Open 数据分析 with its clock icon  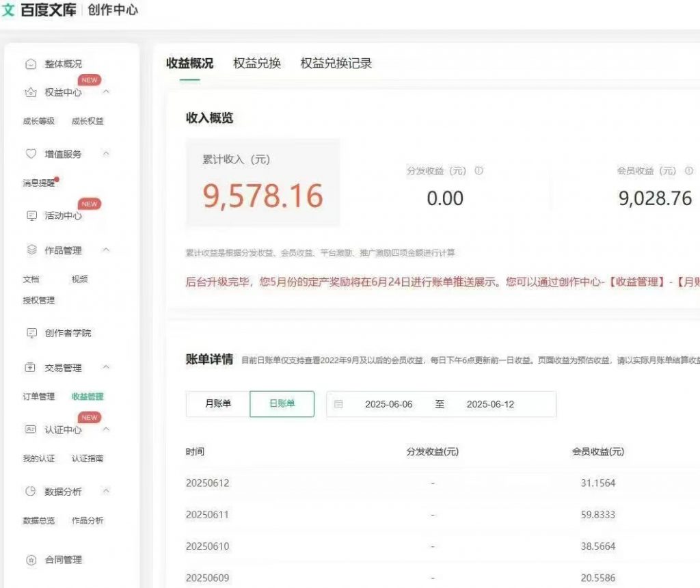pyautogui.click(x=30, y=490)
